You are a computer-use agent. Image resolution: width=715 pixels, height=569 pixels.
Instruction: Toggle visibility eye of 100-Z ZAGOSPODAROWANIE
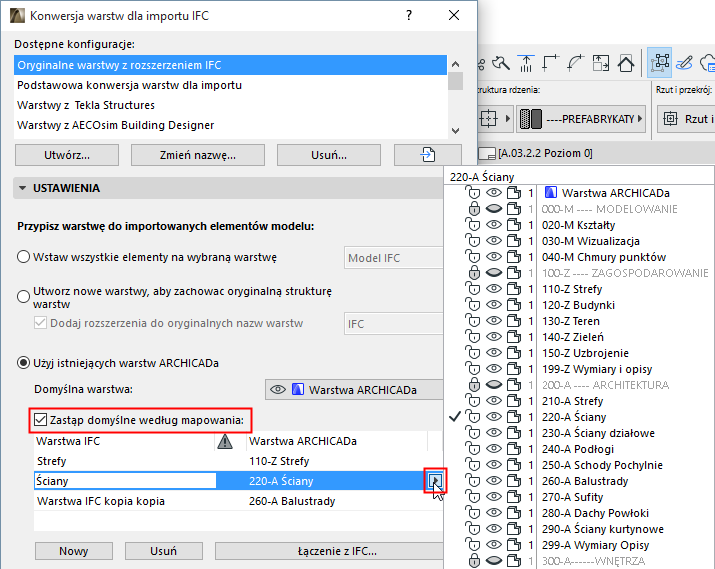click(493, 272)
